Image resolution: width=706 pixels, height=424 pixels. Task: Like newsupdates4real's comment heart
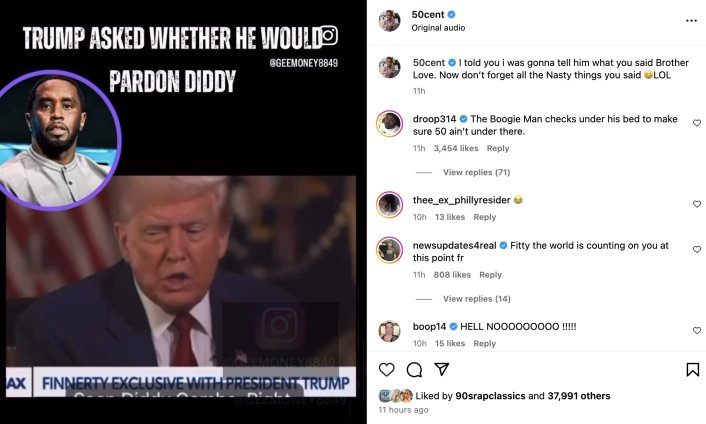point(697,249)
